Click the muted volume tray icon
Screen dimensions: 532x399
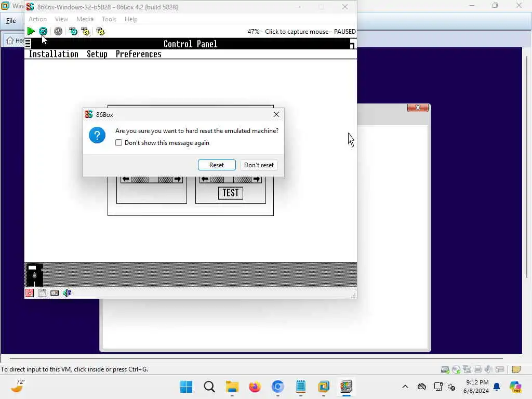point(451,387)
